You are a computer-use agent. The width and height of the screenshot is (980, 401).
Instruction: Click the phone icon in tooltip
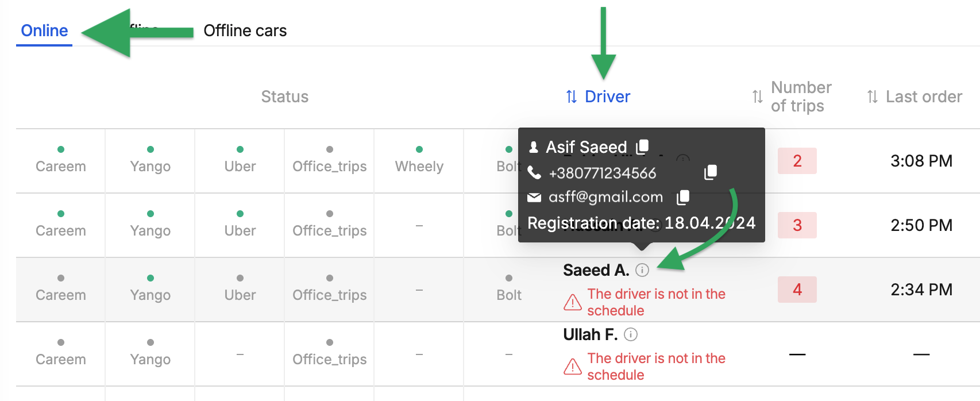[534, 172]
